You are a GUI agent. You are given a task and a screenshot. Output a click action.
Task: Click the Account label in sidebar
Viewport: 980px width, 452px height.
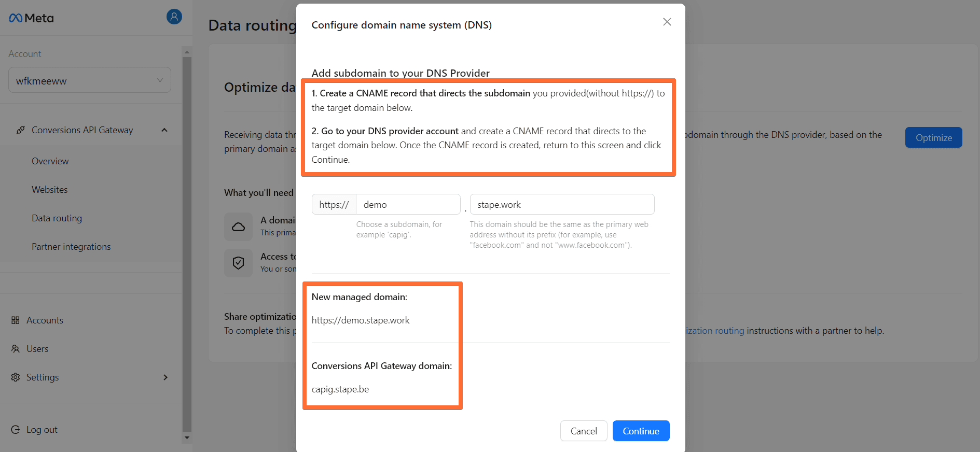pyautogui.click(x=25, y=54)
